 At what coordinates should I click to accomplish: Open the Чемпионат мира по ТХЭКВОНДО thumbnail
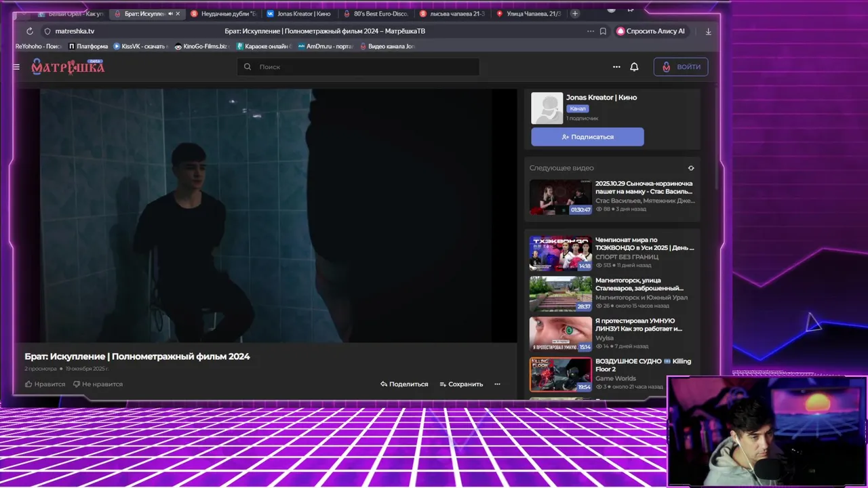tap(561, 253)
